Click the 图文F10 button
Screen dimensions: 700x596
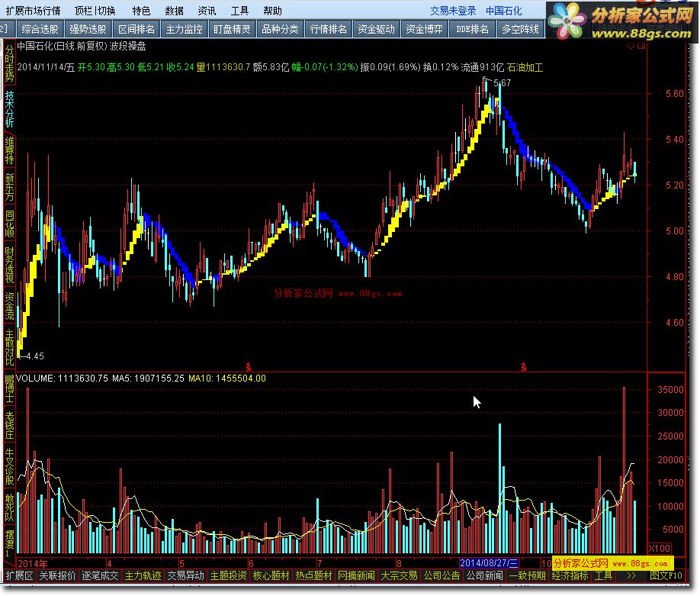point(666,576)
